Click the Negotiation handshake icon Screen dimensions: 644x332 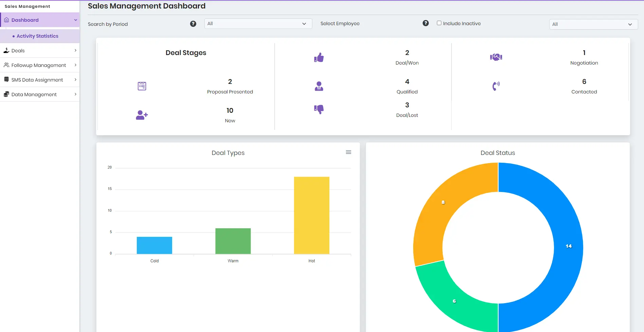[x=496, y=57]
